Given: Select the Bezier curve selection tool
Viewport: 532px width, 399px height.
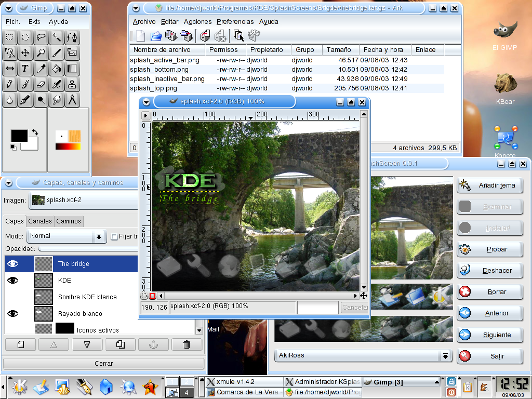Looking at the screenshot, I should click(x=72, y=37).
